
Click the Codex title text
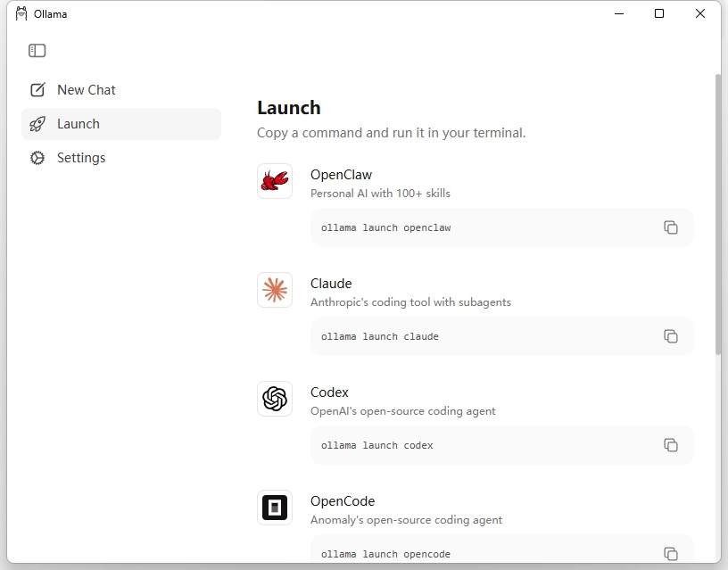pyautogui.click(x=329, y=392)
